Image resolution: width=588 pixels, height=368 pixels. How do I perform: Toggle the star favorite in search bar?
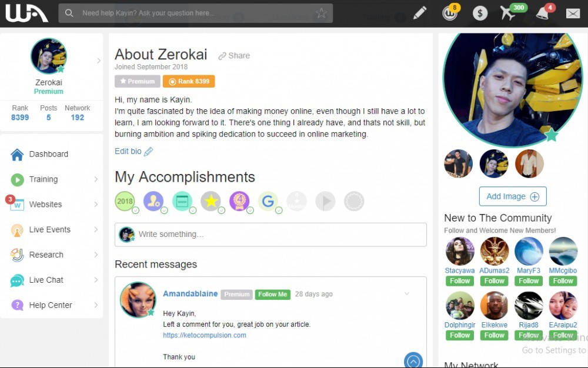[x=321, y=13]
